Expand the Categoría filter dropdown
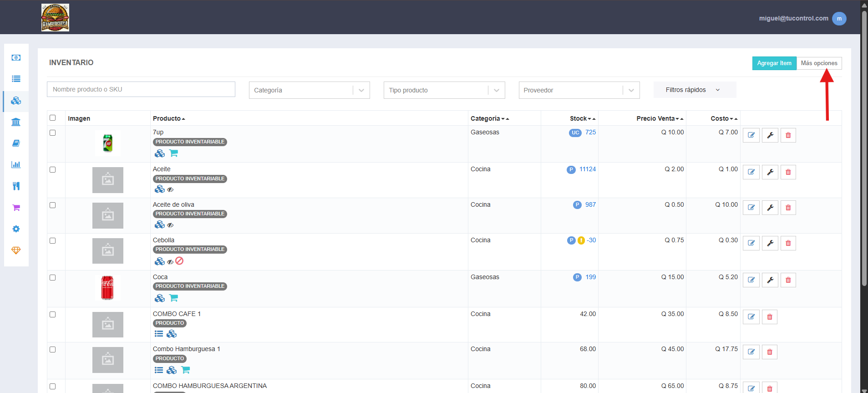The height and width of the screenshot is (393, 868). [x=310, y=90]
